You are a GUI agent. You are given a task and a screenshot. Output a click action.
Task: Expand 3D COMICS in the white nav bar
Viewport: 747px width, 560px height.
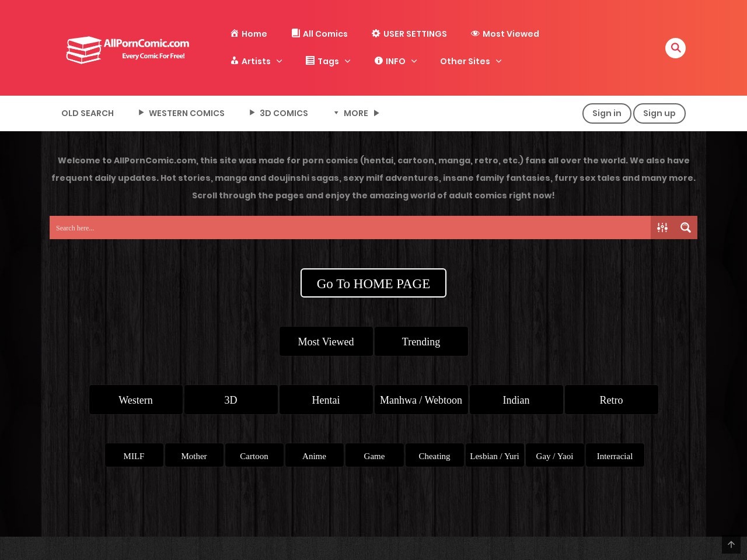278,113
